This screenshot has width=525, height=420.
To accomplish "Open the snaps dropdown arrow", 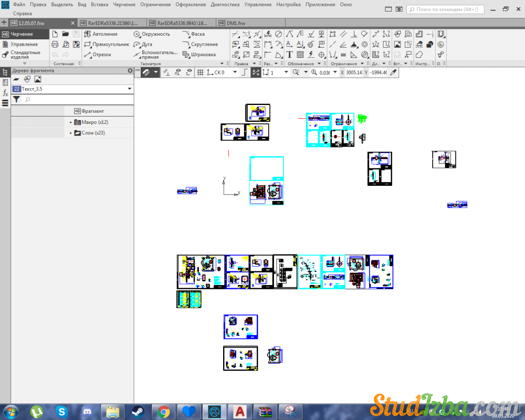I will (156, 72).
